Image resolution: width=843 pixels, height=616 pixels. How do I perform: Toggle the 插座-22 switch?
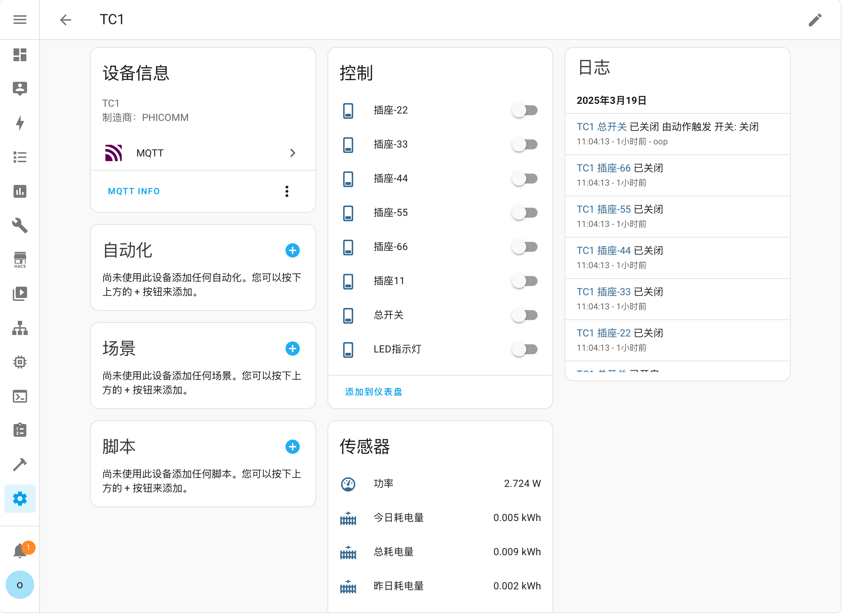tap(525, 110)
